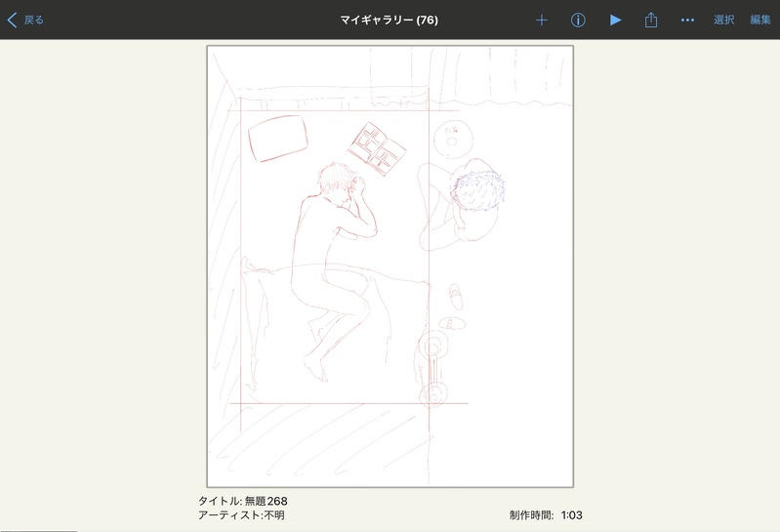Open the three-dot more options menu
Screen dimensions: 780x532
point(687,20)
